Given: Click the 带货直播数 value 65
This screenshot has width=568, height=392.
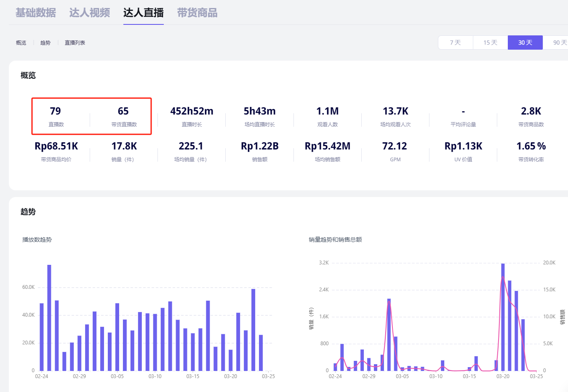Looking at the screenshot, I should [123, 111].
